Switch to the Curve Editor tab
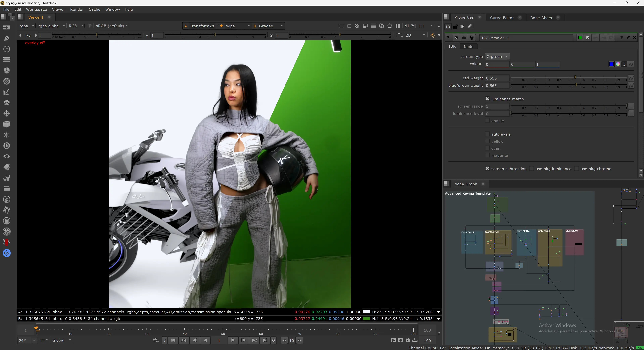The width and height of the screenshot is (644, 350). pyautogui.click(x=502, y=17)
